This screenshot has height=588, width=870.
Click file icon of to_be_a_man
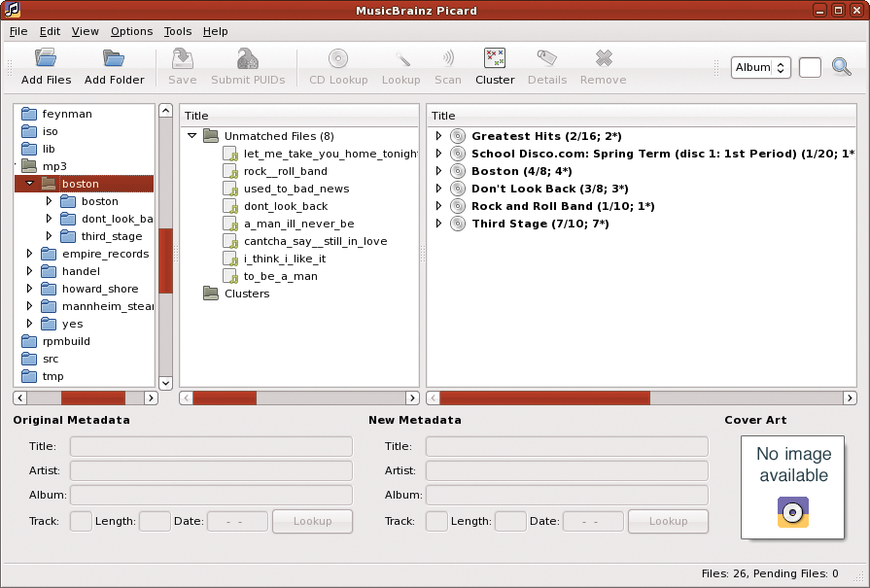pos(230,276)
